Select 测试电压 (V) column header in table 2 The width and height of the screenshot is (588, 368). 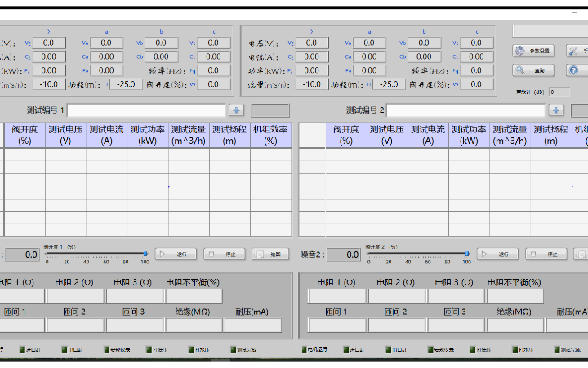click(387, 136)
